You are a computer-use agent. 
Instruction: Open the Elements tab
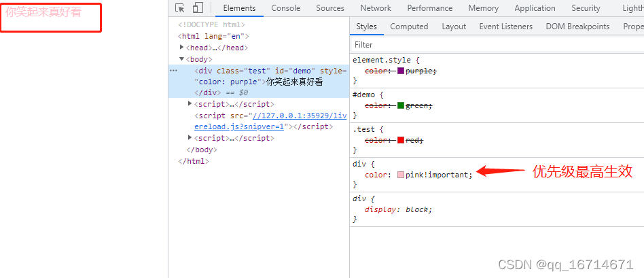(x=239, y=8)
